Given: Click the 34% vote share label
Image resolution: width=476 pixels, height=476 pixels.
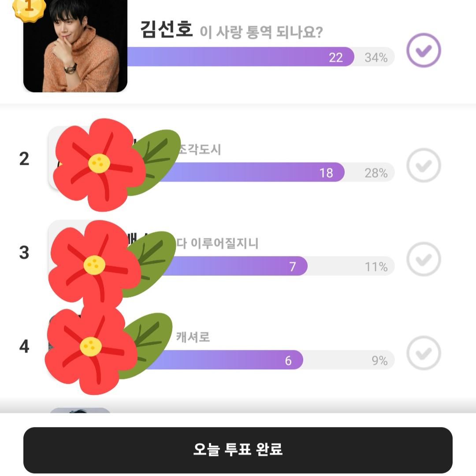Looking at the screenshot, I should point(376,58).
